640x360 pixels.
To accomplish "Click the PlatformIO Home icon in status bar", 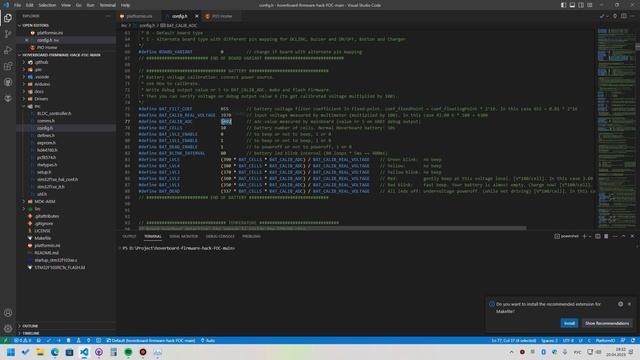I will click(x=38, y=340).
